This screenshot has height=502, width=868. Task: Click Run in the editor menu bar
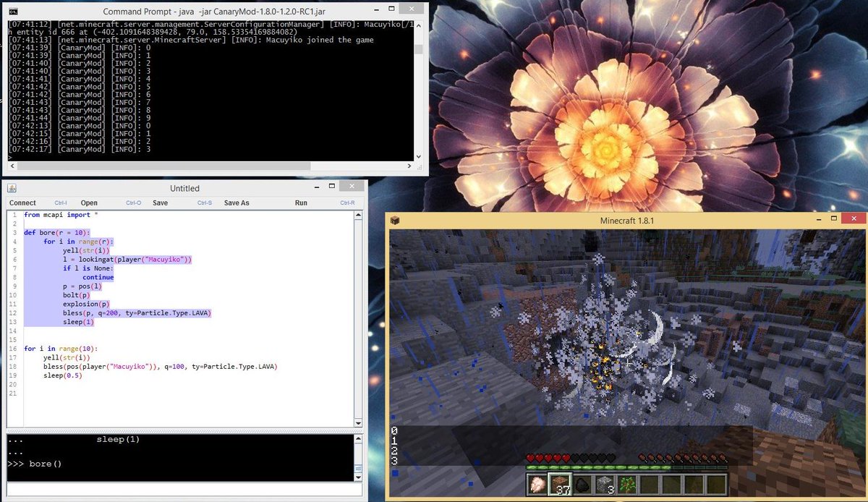pos(301,203)
